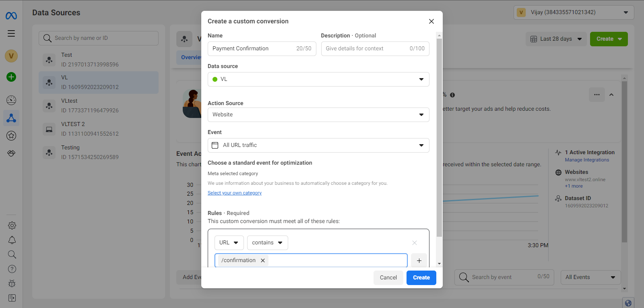
Task: Click the green plus add icon
Action: [x=11, y=77]
